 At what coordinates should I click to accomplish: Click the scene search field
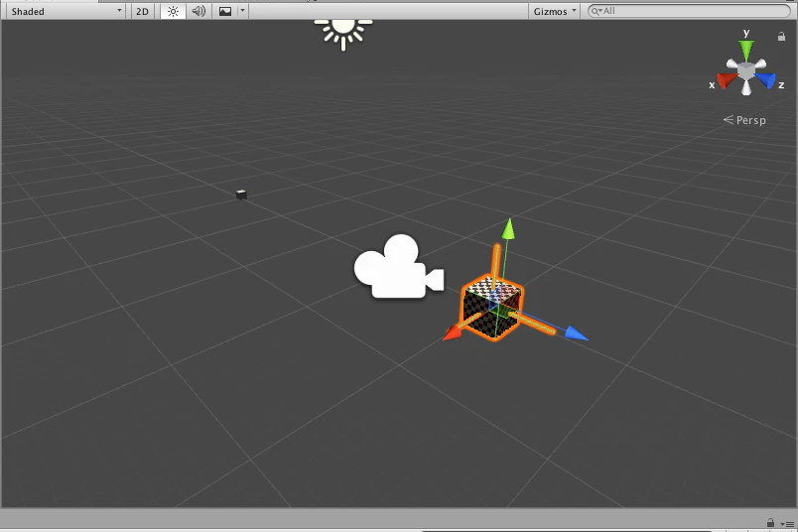click(x=689, y=11)
